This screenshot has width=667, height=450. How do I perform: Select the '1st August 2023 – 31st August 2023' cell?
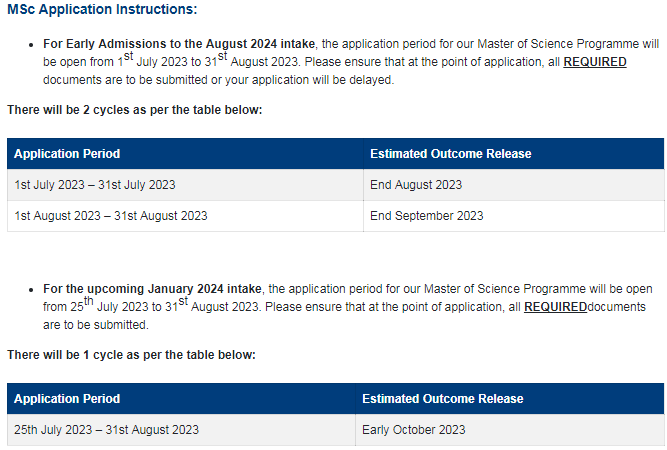point(111,216)
